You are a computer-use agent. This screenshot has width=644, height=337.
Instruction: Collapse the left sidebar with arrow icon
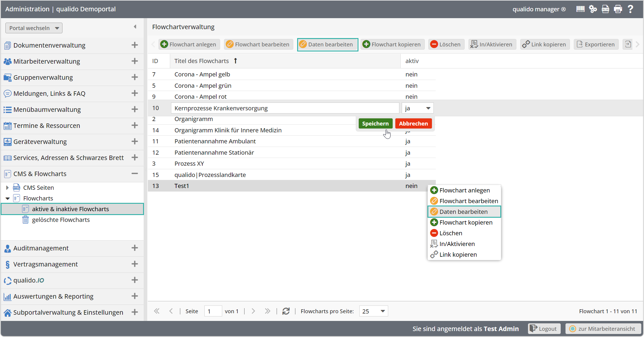pyautogui.click(x=135, y=27)
